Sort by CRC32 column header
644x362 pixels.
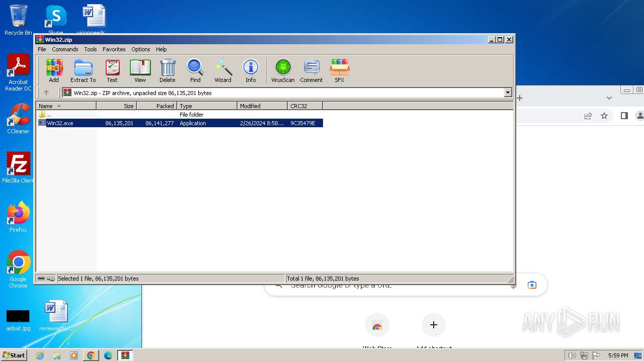coord(305,106)
